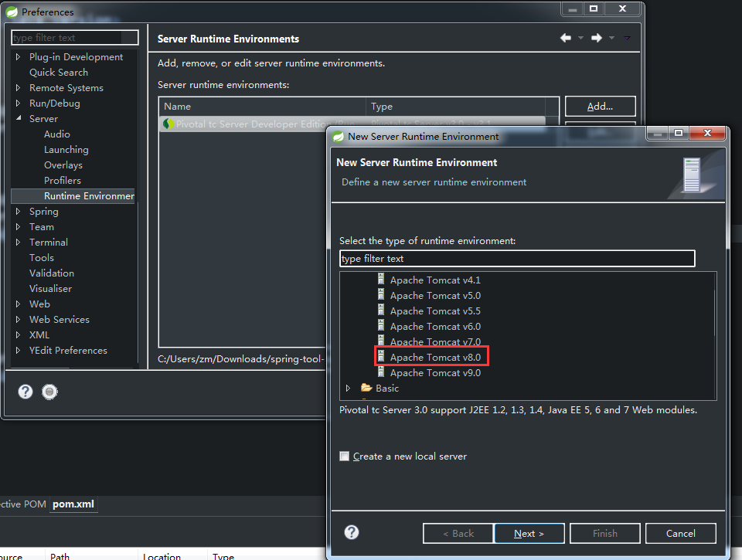Click the < Back button

coord(458,534)
